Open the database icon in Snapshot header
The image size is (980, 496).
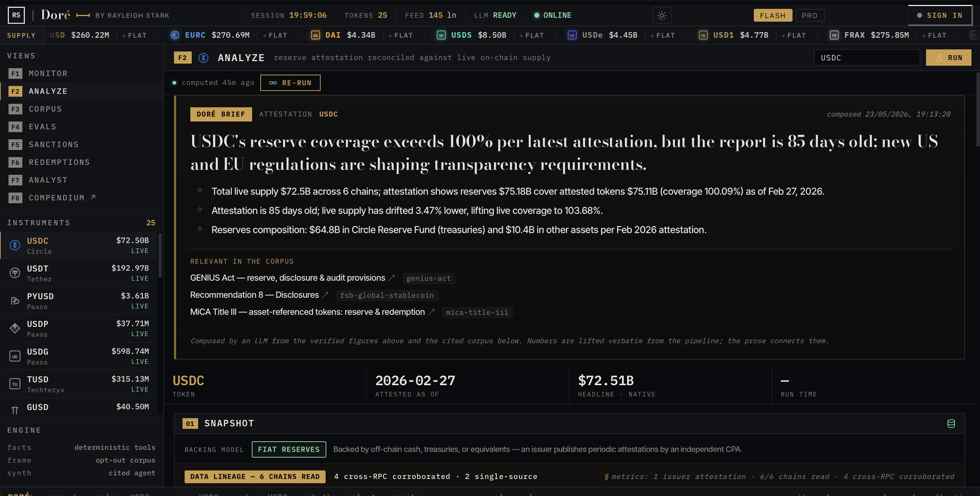tap(951, 424)
